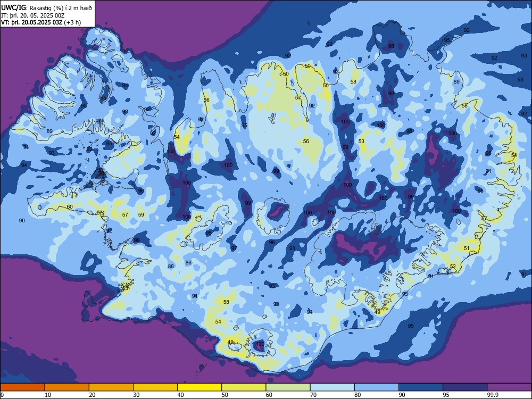Click the purple legend swatch above 99.9

509,387
